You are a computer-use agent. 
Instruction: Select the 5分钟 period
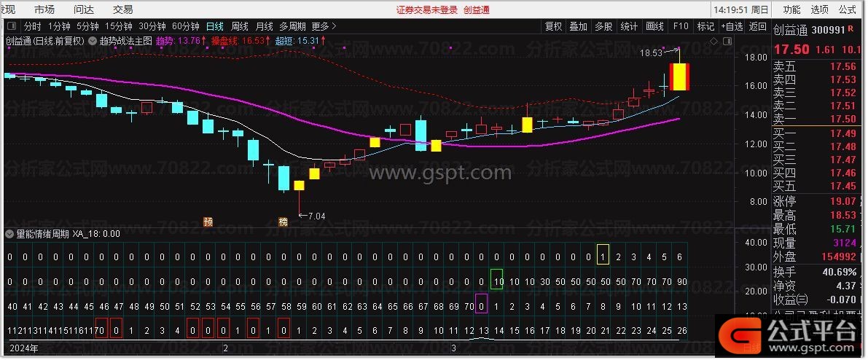coord(87,26)
